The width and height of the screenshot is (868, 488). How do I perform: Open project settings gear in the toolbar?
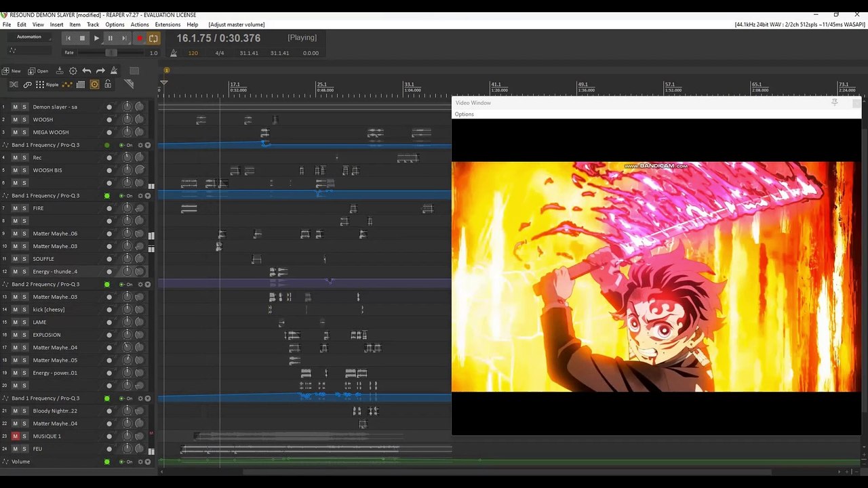point(73,70)
